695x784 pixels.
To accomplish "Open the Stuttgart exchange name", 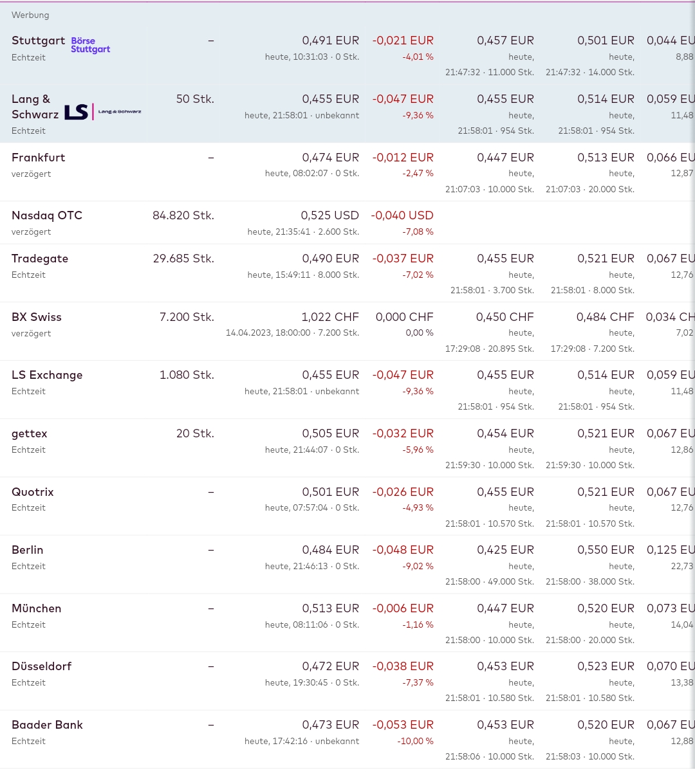I will (x=38, y=41).
